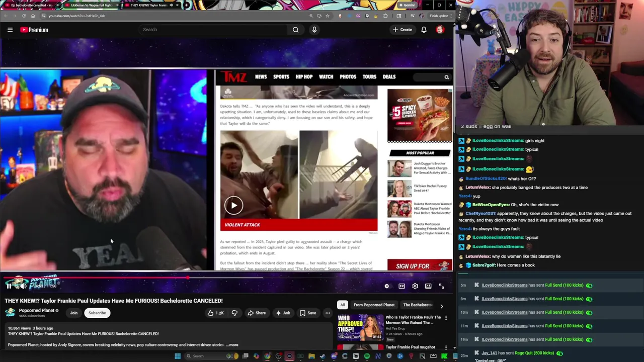Open the Gemini button in title bar
Image resolution: width=644 pixels, height=362 pixels.
(407, 5)
